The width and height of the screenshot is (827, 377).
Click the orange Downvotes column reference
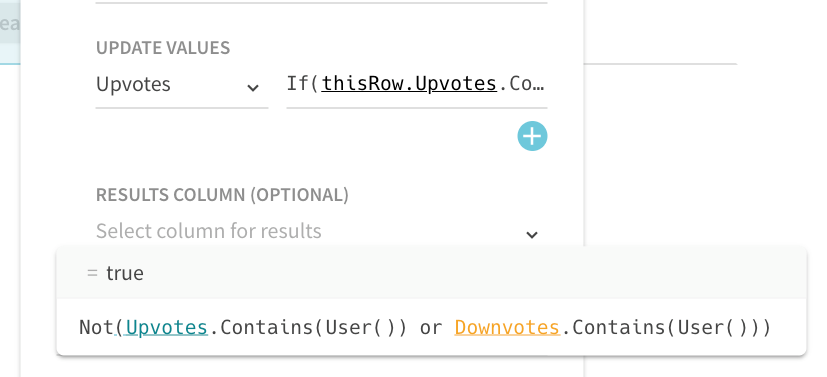[507, 327]
